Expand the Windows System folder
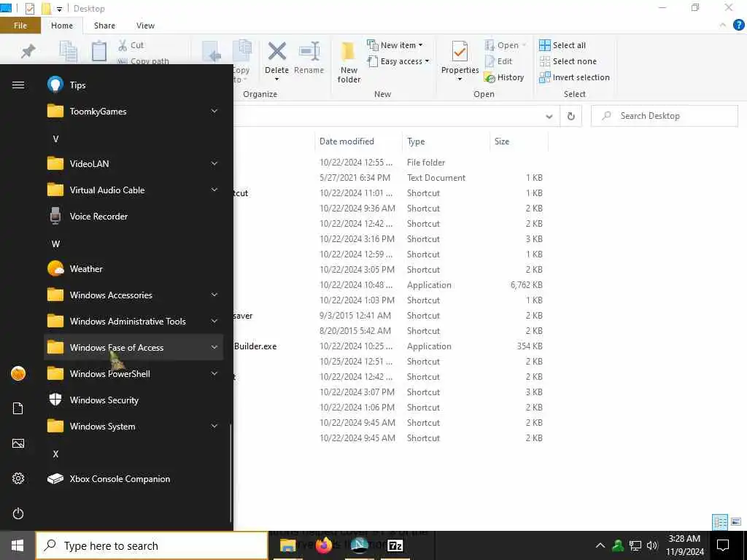This screenshot has width=747, height=560. [x=214, y=426]
